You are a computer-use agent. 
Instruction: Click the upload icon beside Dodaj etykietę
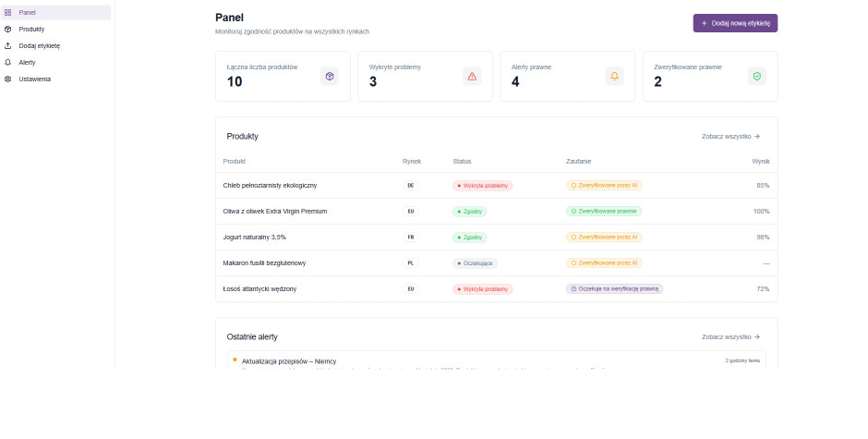(x=8, y=45)
